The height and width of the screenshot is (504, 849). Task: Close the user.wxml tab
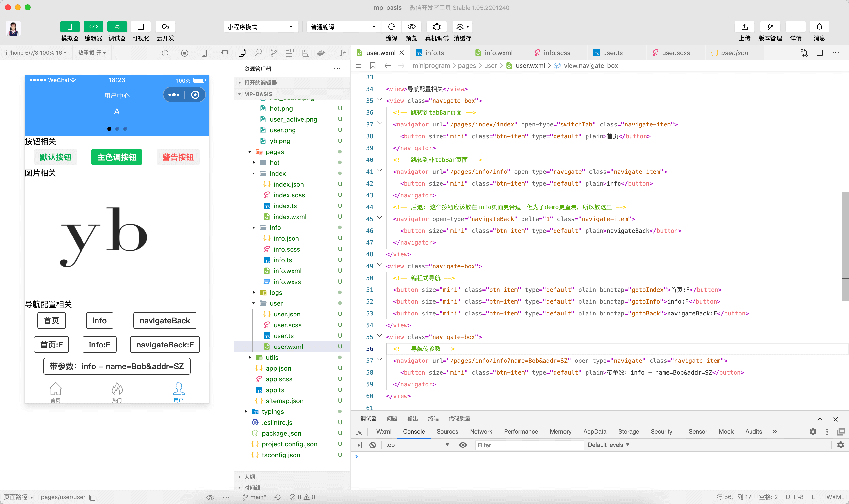402,53
